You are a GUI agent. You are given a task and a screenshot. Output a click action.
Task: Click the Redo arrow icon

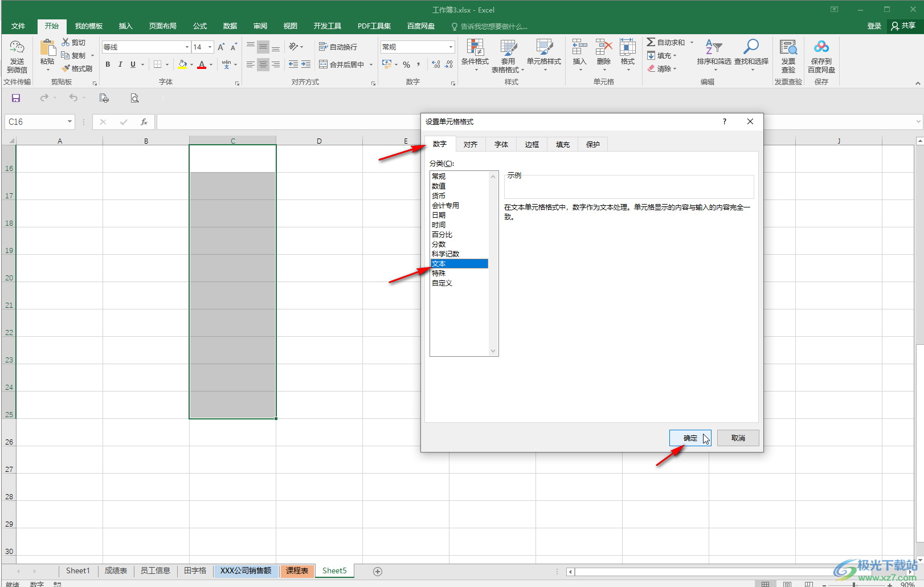pos(44,98)
